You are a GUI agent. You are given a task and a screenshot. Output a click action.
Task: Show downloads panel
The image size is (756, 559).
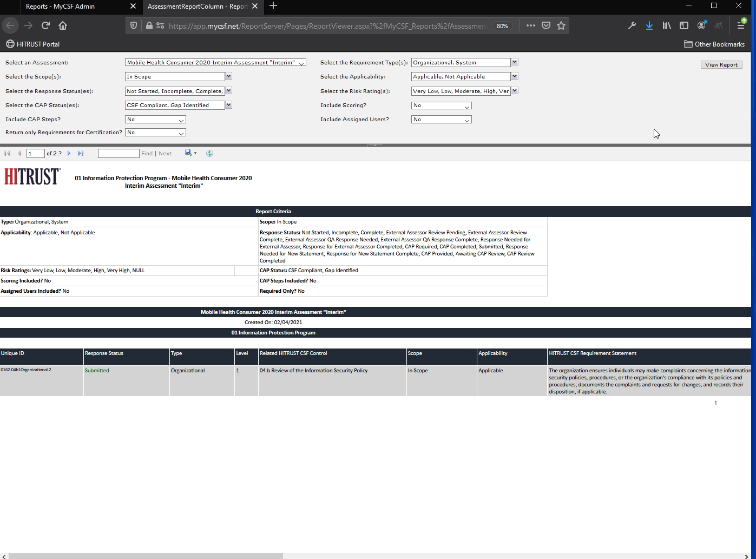649,25
